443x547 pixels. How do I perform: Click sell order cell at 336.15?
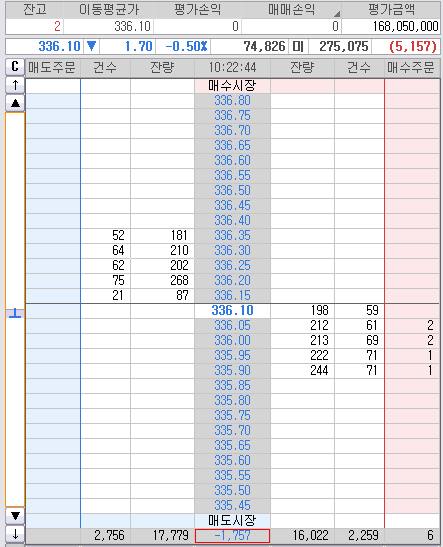pyautogui.click(x=53, y=295)
